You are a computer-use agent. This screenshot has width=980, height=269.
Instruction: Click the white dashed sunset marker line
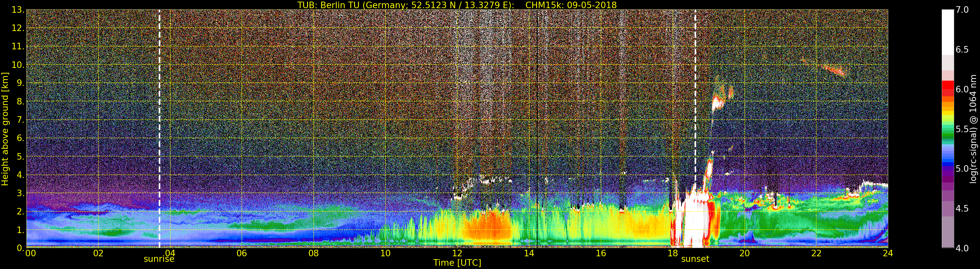click(696, 129)
